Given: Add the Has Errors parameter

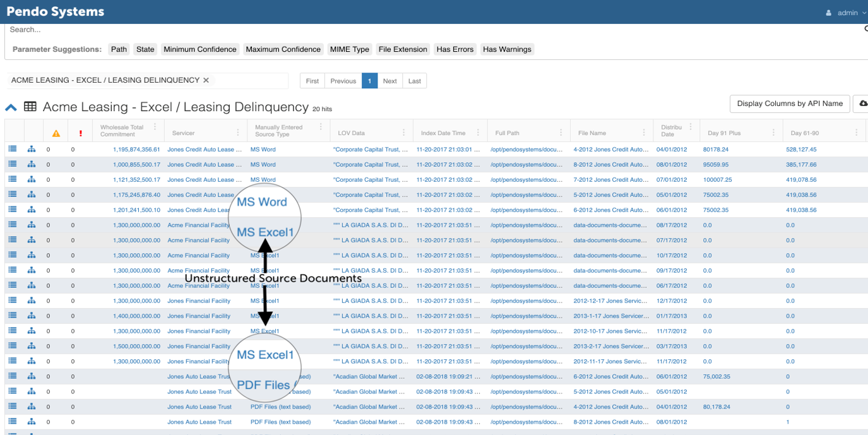Looking at the screenshot, I should (455, 49).
